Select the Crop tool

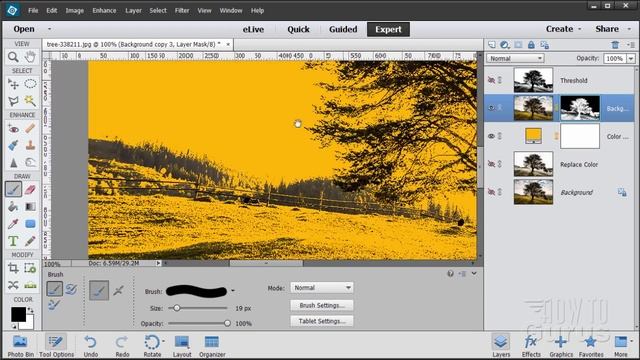pyautogui.click(x=13, y=268)
